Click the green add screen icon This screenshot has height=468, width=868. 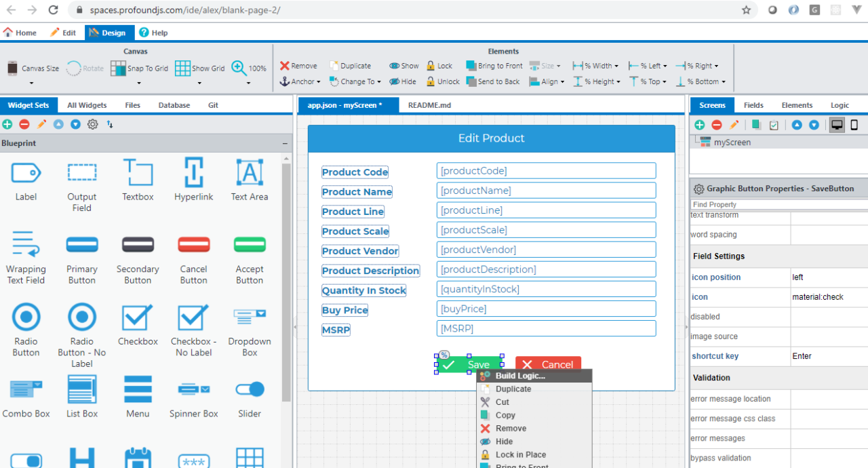tap(699, 125)
